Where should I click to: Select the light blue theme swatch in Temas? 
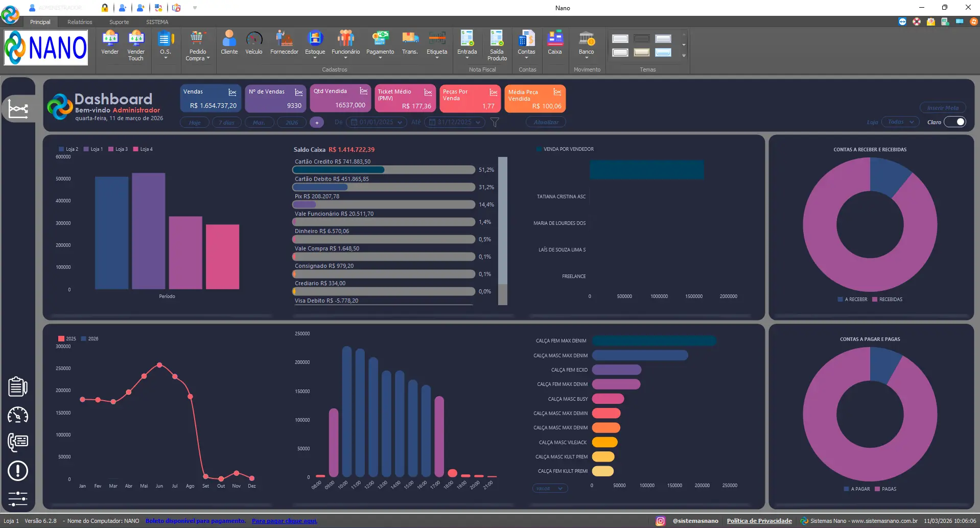663,52
